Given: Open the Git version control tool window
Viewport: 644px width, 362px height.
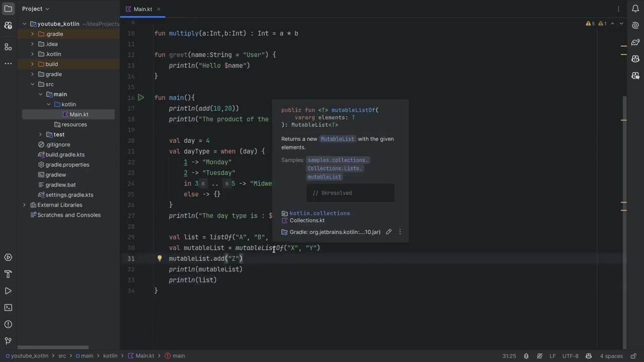Looking at the screenshot, I should coord(8,341).
